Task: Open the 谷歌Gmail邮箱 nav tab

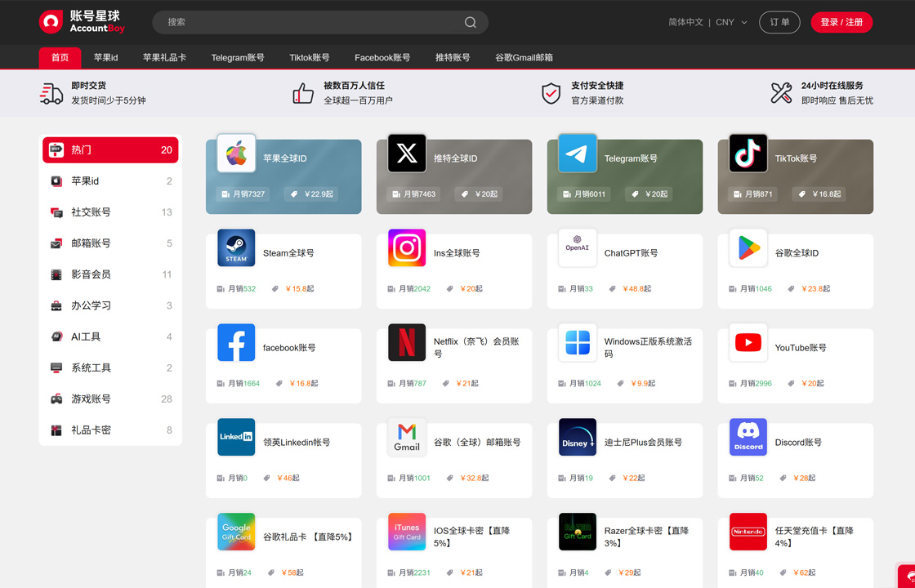Action: pos(524,58)
